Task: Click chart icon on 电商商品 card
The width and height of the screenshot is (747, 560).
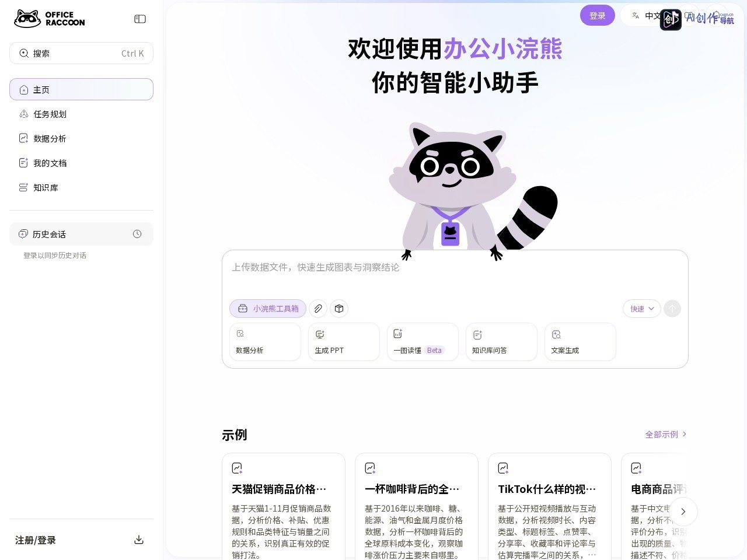Action: coord(636,468)
